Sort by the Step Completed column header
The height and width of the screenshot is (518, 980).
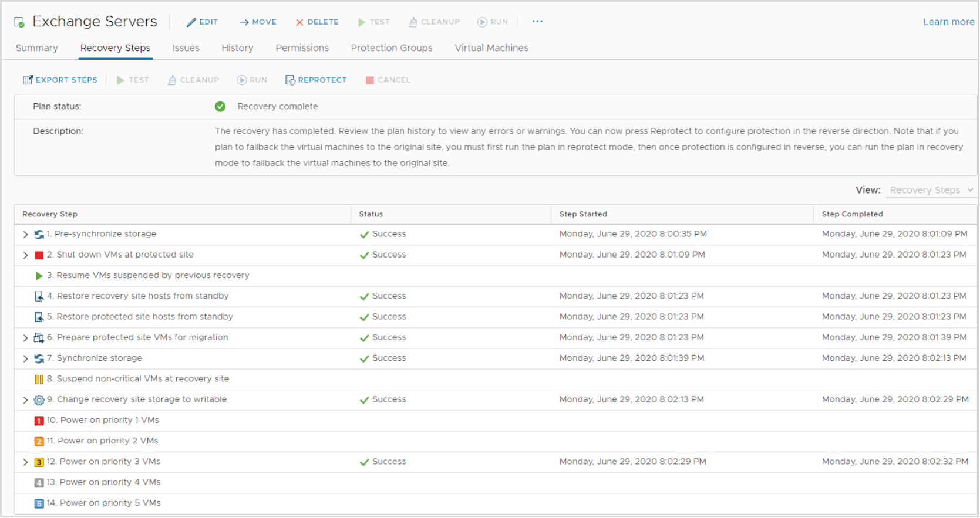(x=853, y=214)
